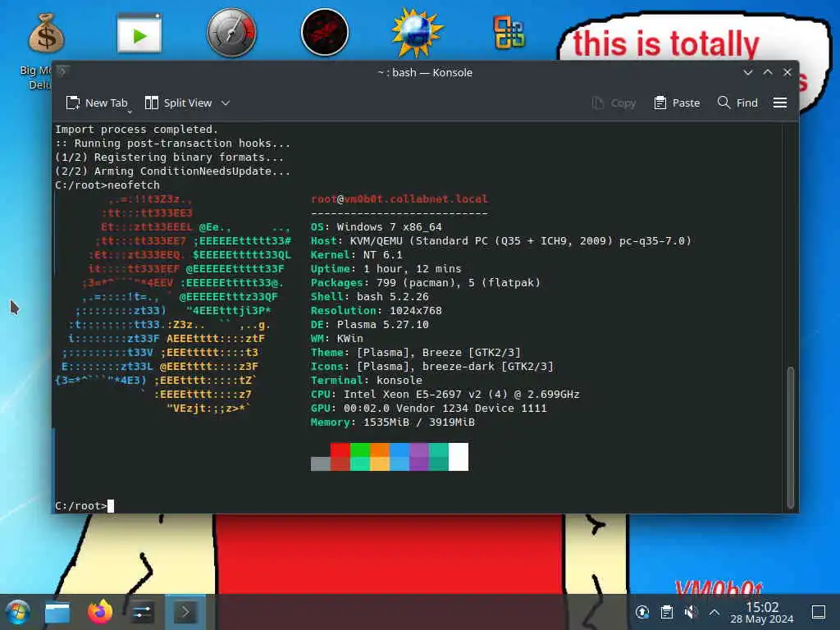Click the "Packages: 799 (pacman)" line
The width and height of the screenshot is (840, 630).
tap(426, 282)
